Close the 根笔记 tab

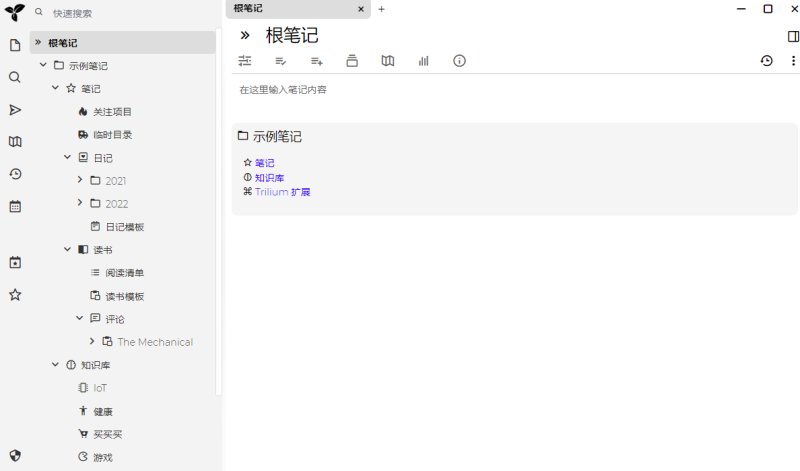[361, 9]
